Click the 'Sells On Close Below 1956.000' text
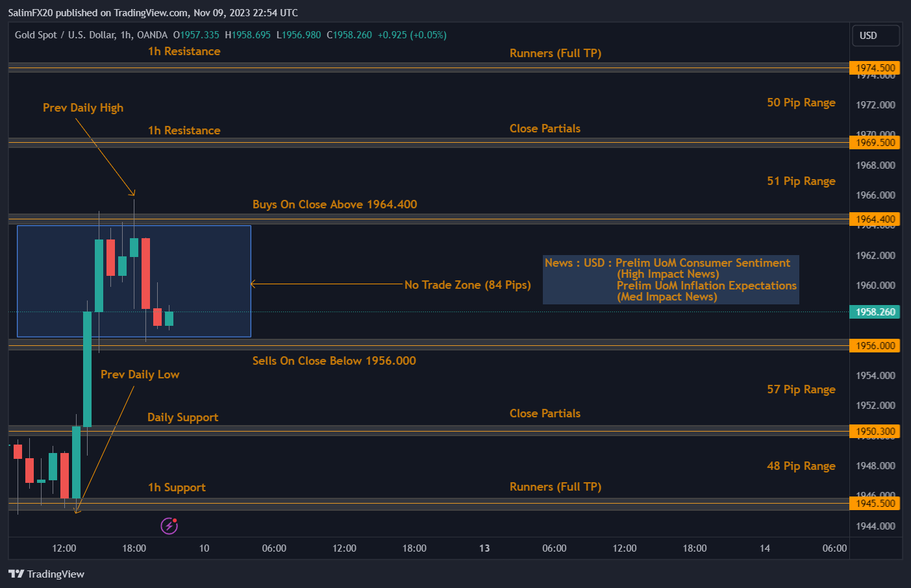The image size is (911, 588). click(334, 361)
